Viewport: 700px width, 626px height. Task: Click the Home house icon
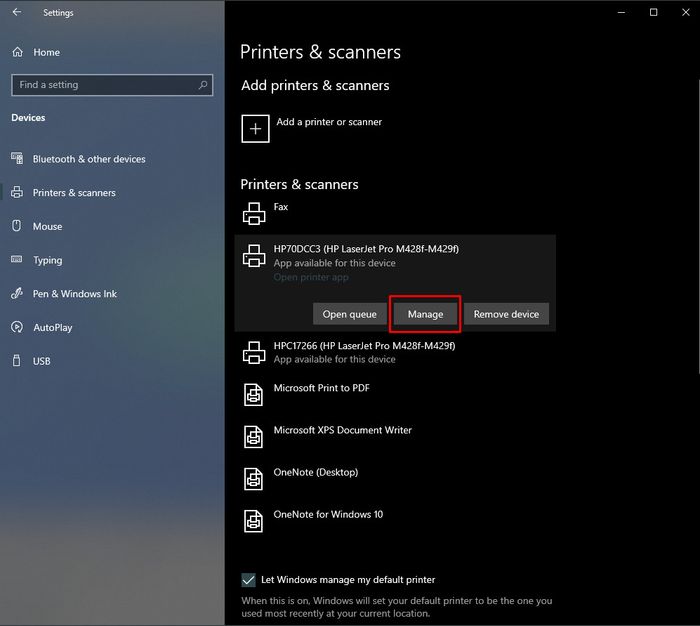17,52
